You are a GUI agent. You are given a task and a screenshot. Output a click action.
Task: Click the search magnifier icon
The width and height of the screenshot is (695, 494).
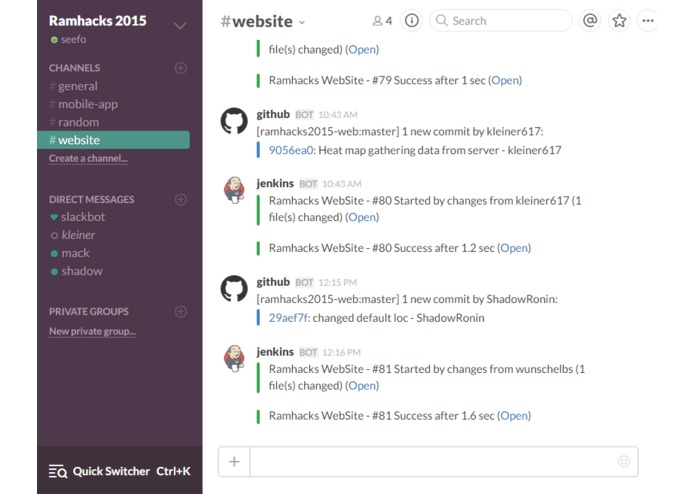click(x=441, y=20)
